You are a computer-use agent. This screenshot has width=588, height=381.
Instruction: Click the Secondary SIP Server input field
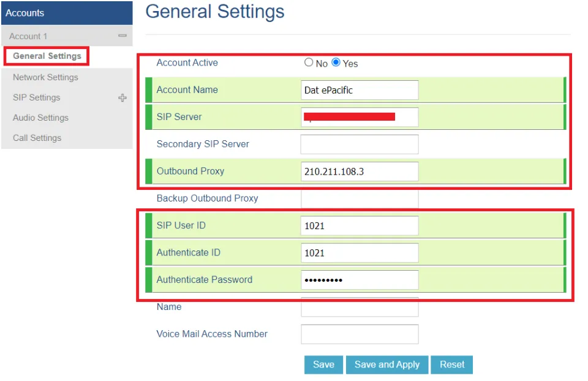360,145
